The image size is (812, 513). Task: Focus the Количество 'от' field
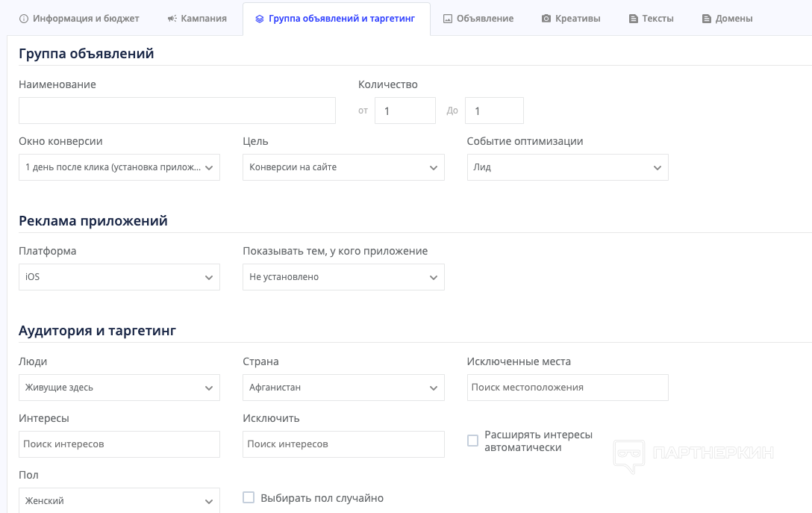point(405,111)
